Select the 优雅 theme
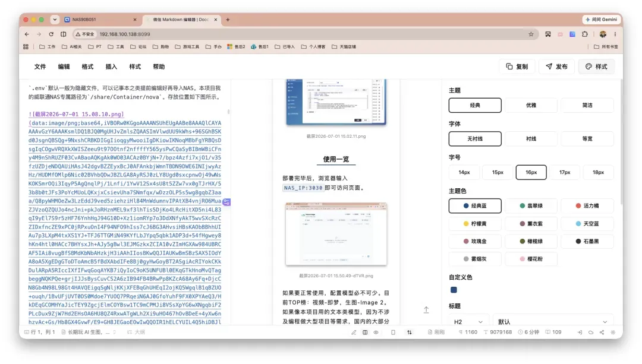This screenshot has height=364, width=642. [531, 106]
